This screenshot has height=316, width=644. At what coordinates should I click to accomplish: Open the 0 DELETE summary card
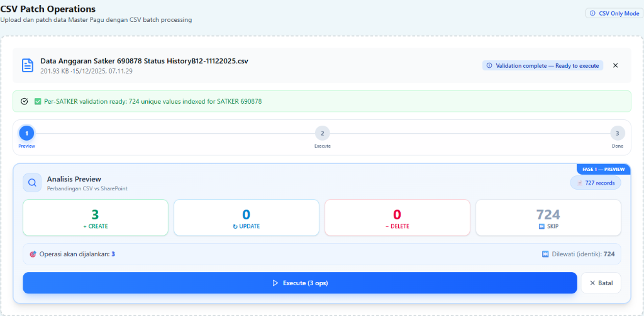tap(397, 217)
